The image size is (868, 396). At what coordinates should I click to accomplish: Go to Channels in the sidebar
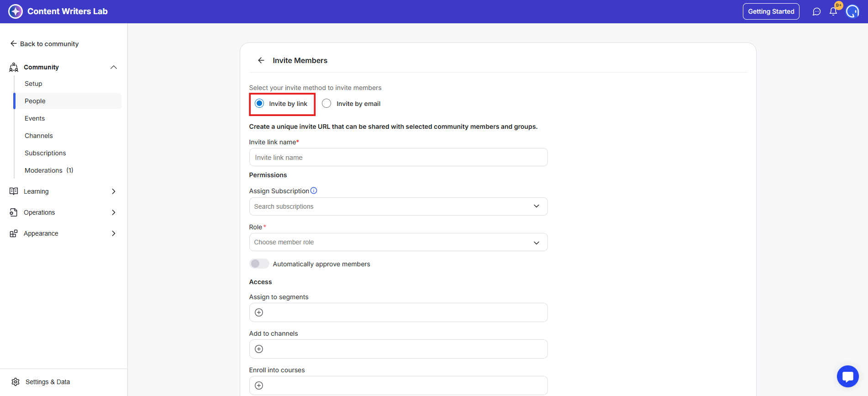(39, 136)
